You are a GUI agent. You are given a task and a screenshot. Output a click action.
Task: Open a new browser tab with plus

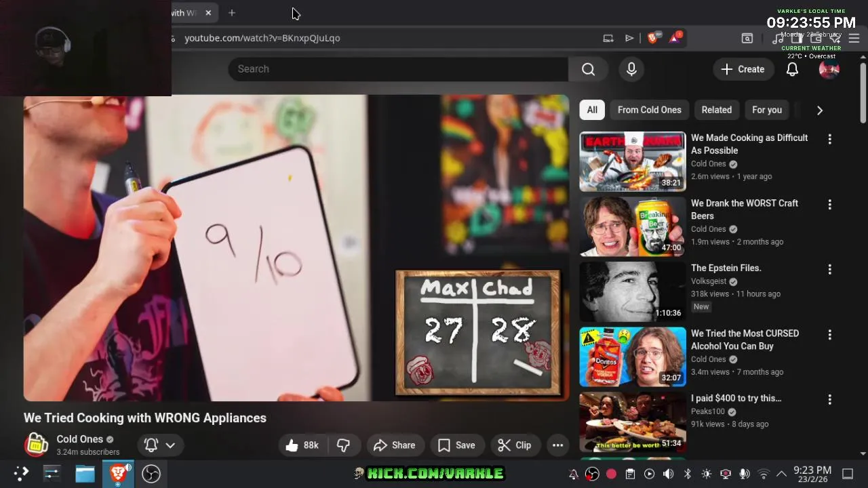(232, 13)
